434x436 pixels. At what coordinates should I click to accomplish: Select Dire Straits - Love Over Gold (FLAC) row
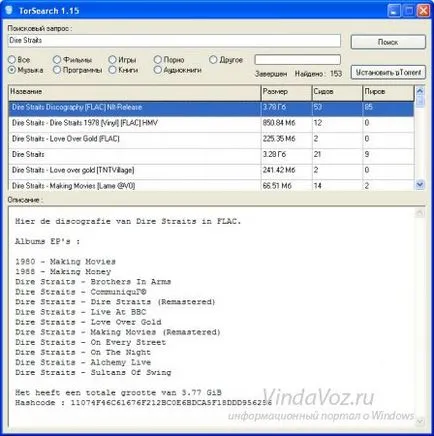pyautogui.click(x=211, y=139)
